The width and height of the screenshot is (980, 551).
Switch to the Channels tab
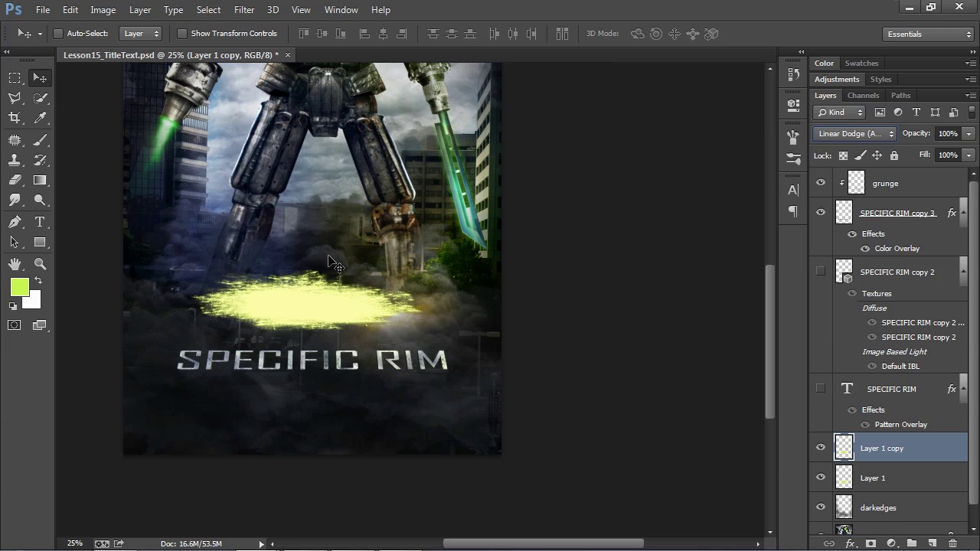(863, 96)
